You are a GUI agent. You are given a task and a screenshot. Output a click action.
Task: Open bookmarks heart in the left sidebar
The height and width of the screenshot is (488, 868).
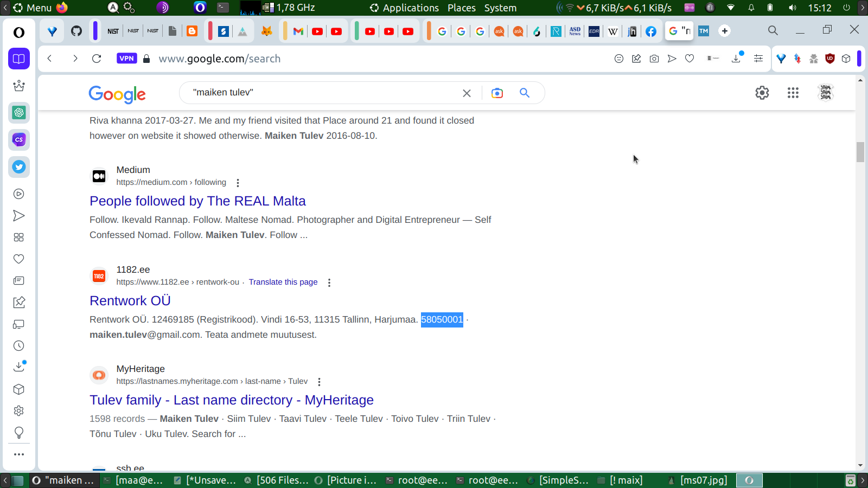19,259
